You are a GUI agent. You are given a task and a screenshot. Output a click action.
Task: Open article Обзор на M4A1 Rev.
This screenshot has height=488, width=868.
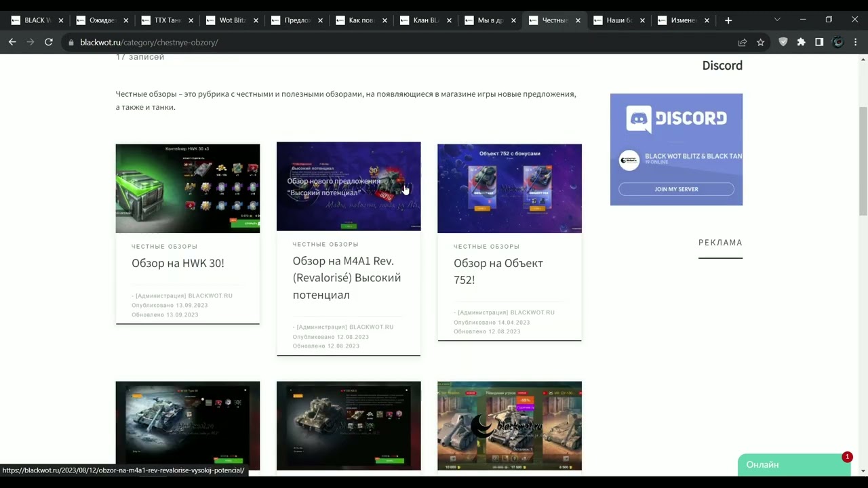[347, 278]
